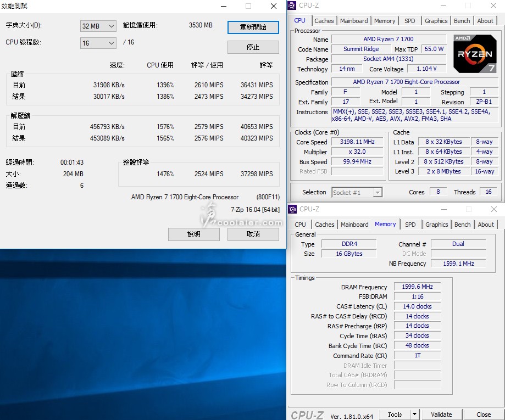This screenshot has height=420, width=505.
Task: Click the DRAM Frequency value 1599.6 MHz
Action: (x=417, y=287)
